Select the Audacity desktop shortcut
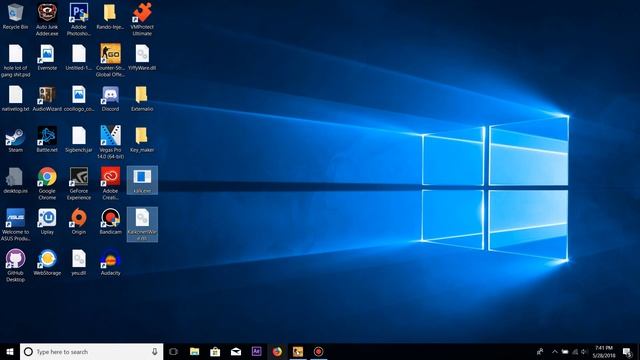The image size is (640, 360). coord(110,262)
